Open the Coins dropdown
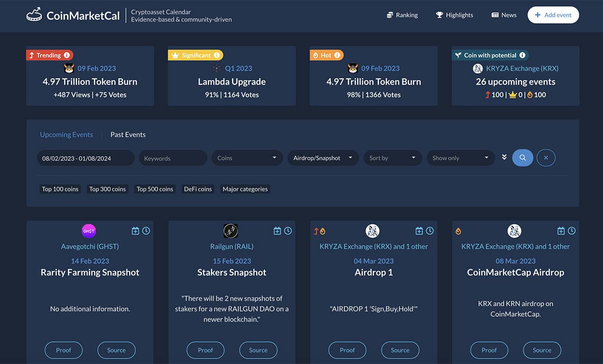Screen dimensions: 603x364 pos(247,158)
